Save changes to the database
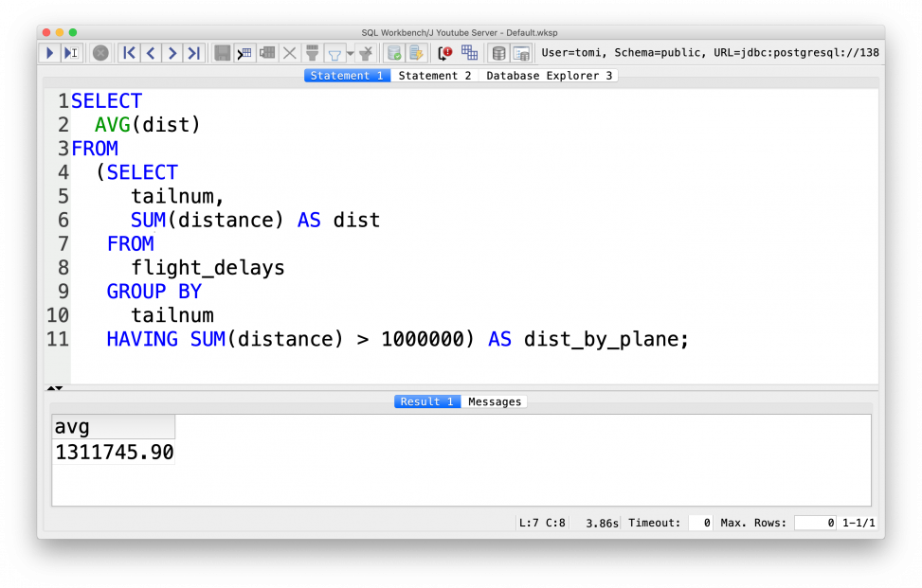 click(222, 52)
